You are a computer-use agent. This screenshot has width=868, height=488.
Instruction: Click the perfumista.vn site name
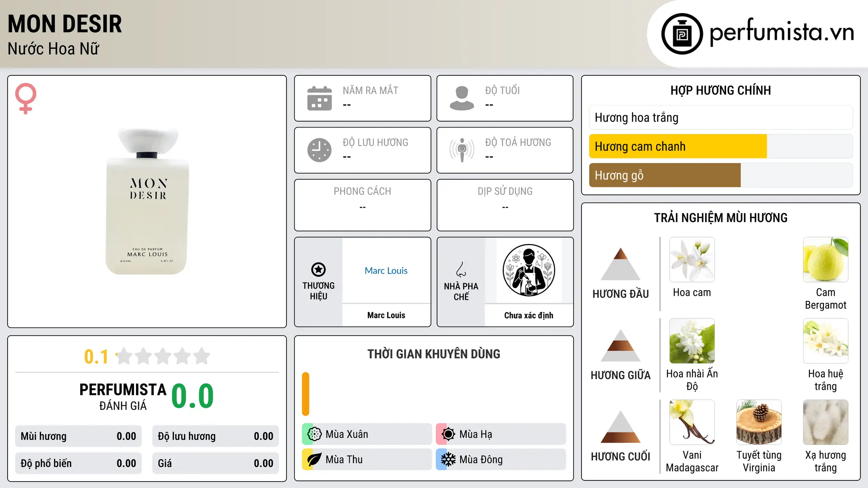point(782,33)
